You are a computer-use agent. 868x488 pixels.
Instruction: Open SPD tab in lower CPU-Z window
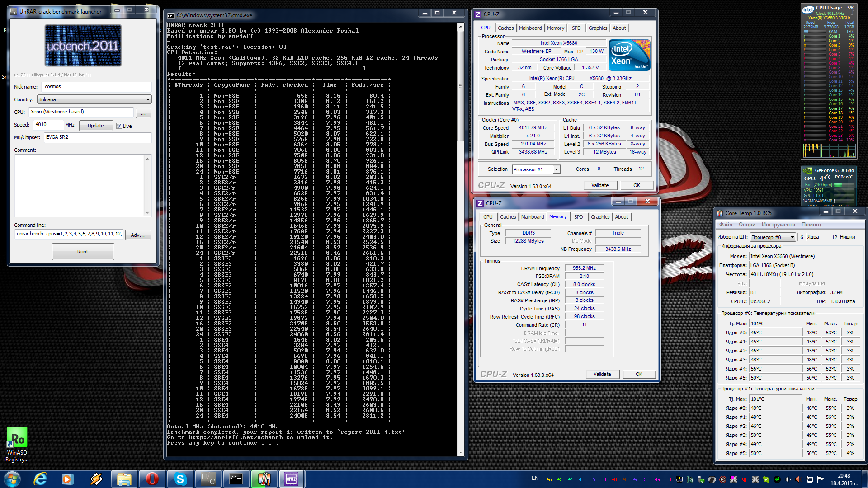[x=578, y=217]
